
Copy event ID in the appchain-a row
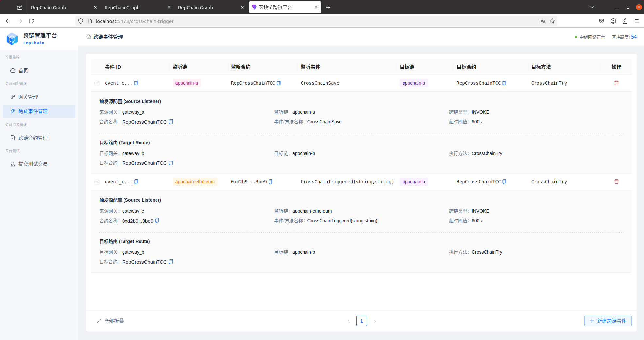[x=136, y=83]
